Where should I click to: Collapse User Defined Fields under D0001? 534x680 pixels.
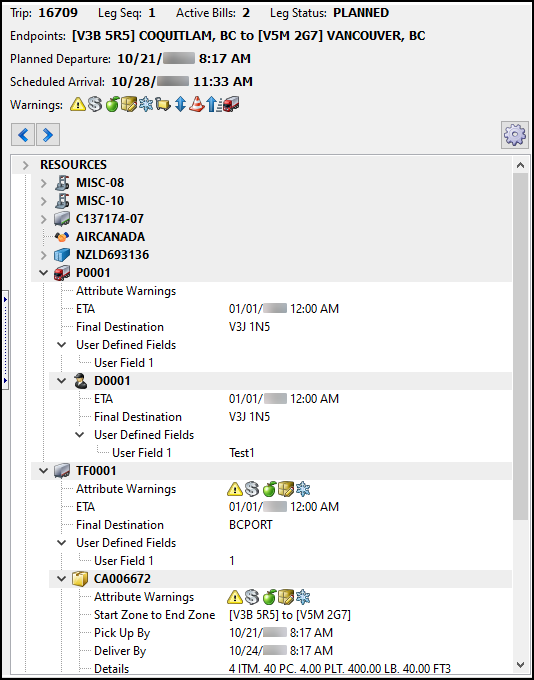pos(79,435)
